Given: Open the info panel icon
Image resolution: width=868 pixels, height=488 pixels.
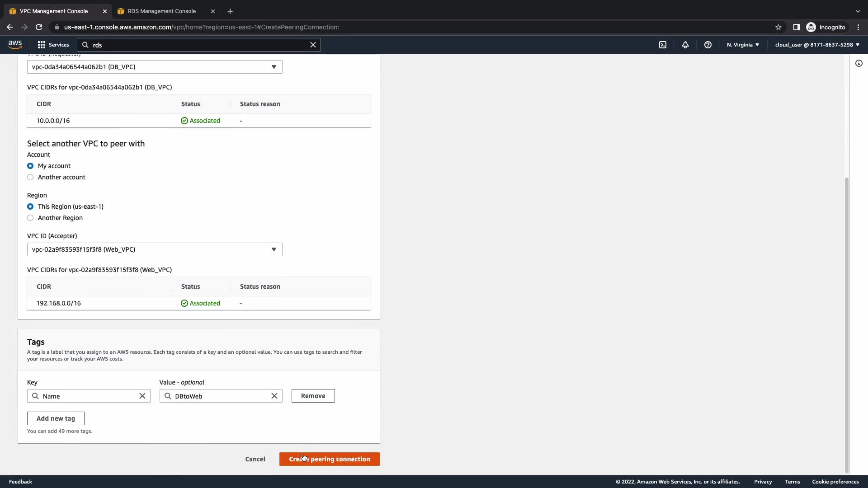Looking at the screenshot, I should [859, 63].
